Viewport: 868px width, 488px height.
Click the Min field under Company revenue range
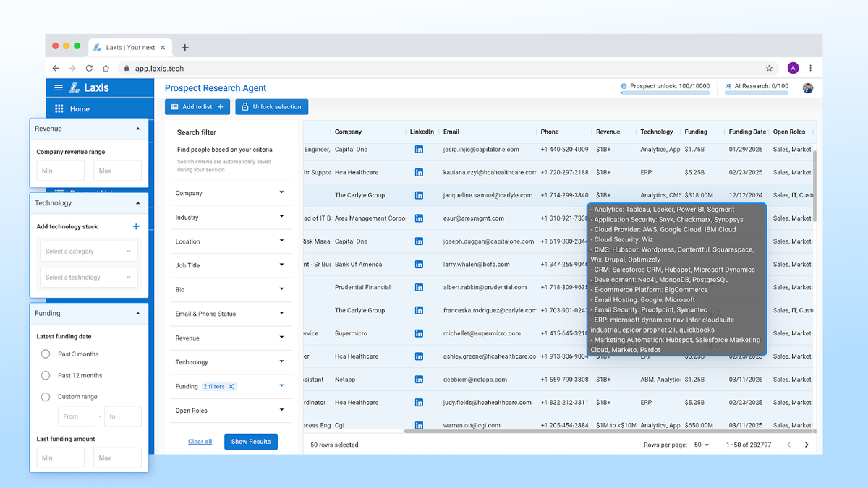(60, 171)
